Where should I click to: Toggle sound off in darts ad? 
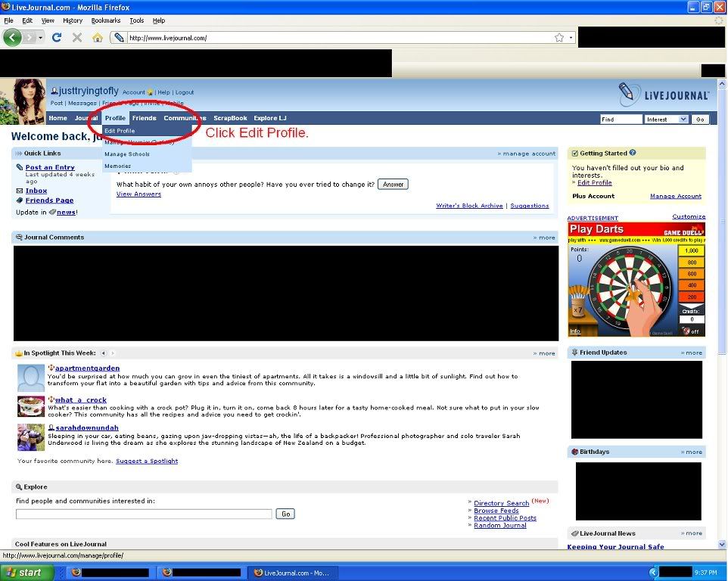click(x=690, y=331)
